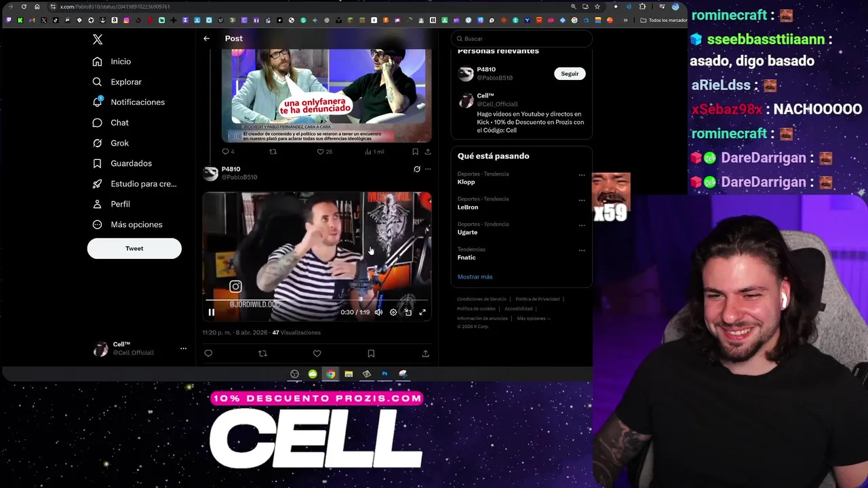This screenshot has width=868, height=488.
Task: Open more options on P4810 post
Action: click(x=427, y=169)
